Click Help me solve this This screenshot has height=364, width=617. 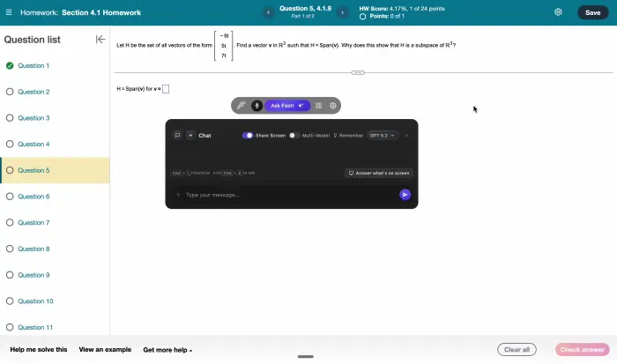(39, 349)
